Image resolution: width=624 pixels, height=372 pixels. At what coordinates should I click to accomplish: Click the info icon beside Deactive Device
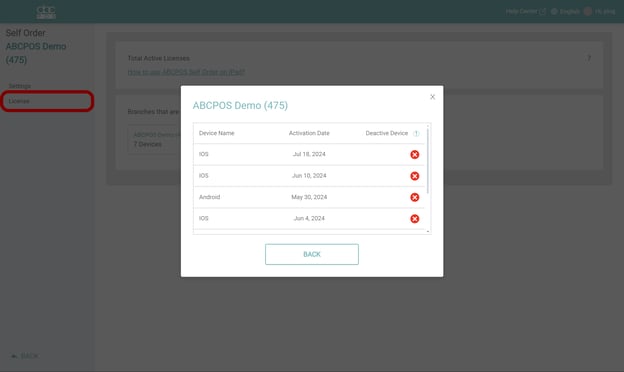[x=416, y=134]
